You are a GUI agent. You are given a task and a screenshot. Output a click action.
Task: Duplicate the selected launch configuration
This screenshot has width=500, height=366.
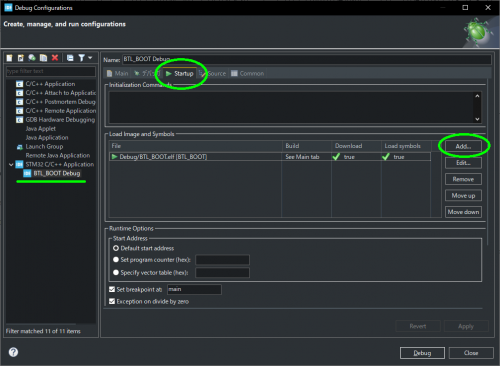(43, 58)
